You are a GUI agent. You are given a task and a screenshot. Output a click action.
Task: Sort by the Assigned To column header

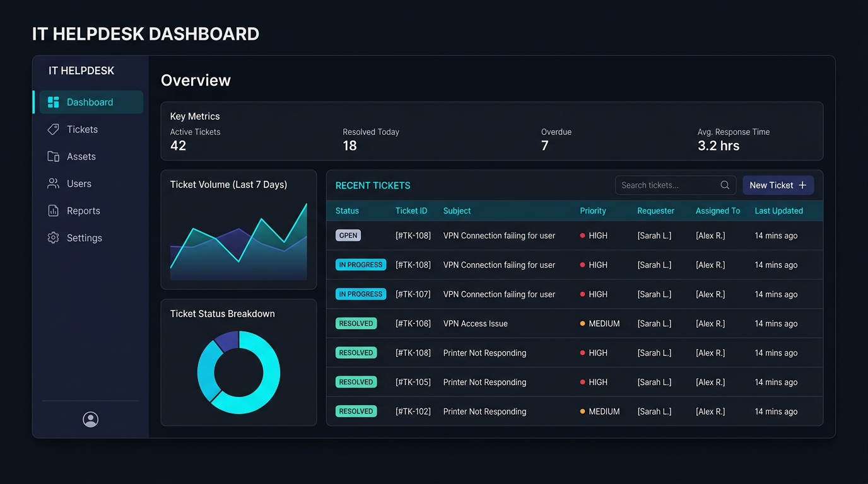718,211
